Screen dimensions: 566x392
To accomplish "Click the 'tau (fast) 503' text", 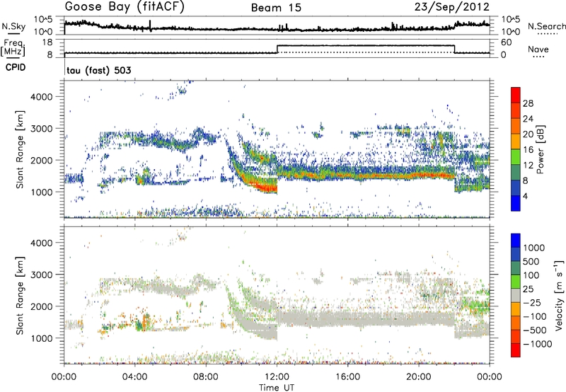I will [x=99, y=70].
